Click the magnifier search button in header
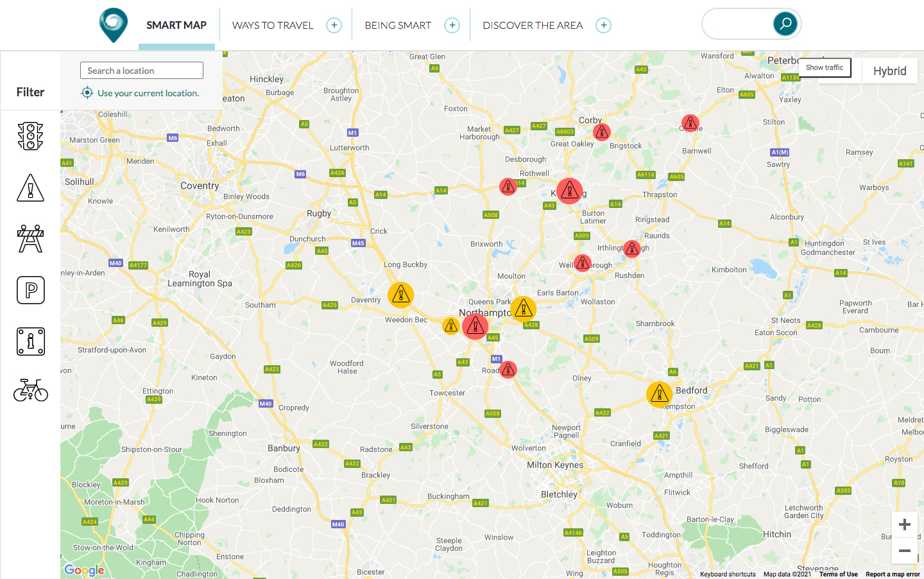Viewport: 924px width, 579px height. pos(785,24)
